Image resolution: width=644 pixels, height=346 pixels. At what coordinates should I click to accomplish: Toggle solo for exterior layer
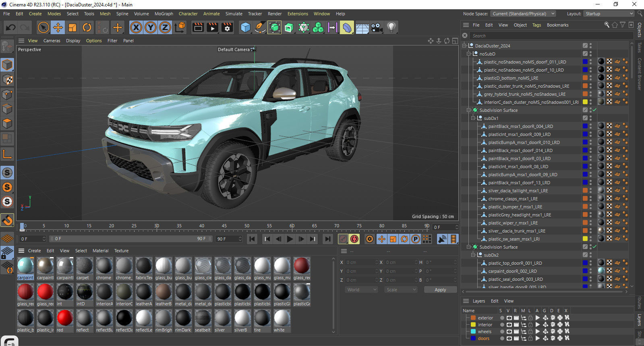coord(502,318)
